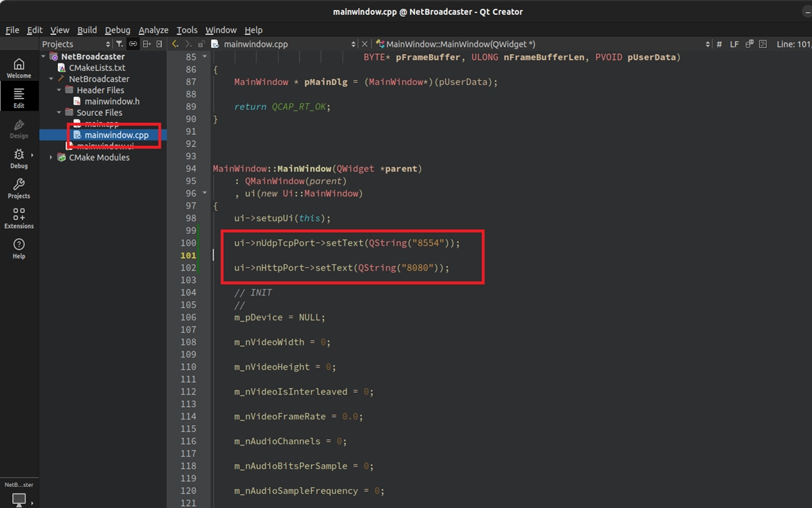Change LF line ending setting
The image size is (812, 508).
[734, 44]
